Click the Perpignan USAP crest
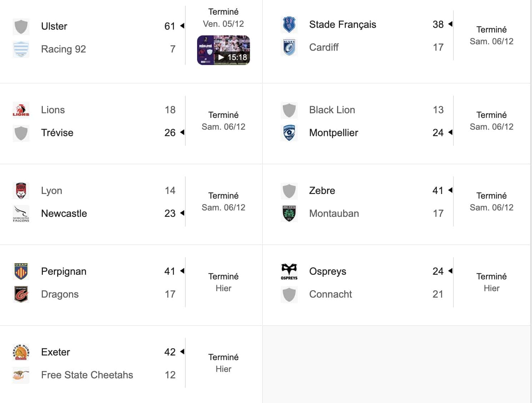Image resolution: width=532 pixels, height=403 pixels. point(21,271)
